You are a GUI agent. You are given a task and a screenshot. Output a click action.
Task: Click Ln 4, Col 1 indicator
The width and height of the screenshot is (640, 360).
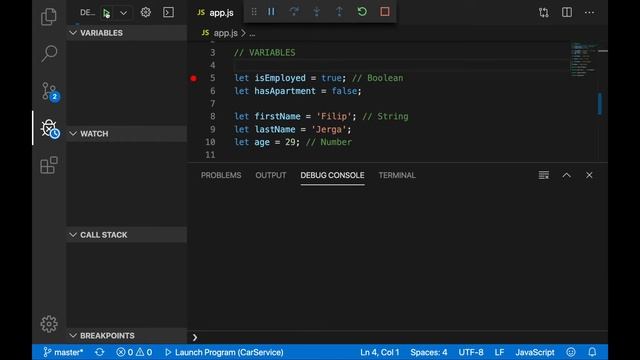coord(380,352)
